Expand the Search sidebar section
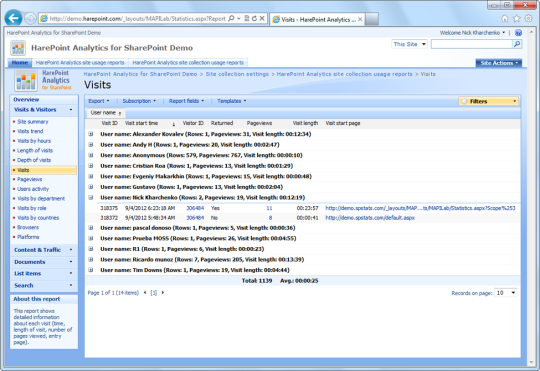The image size is (540, 371). [44, 285]
